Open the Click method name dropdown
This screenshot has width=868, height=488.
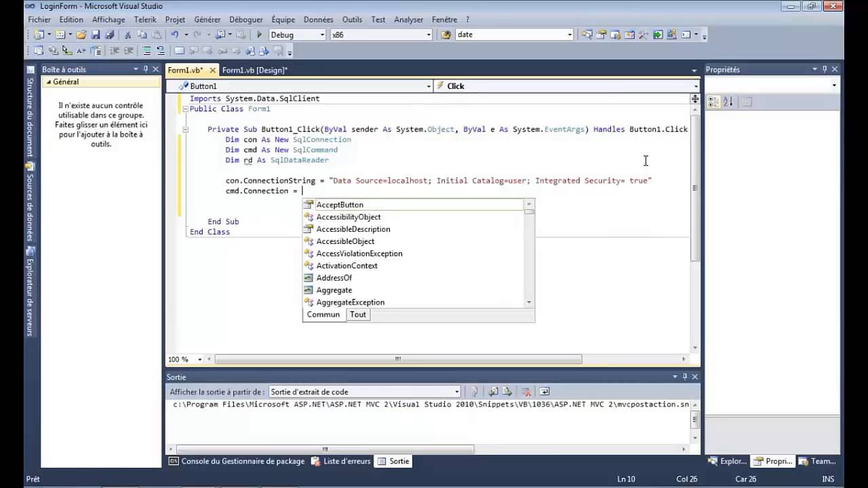pyautogui.click(x=696, y=86)
